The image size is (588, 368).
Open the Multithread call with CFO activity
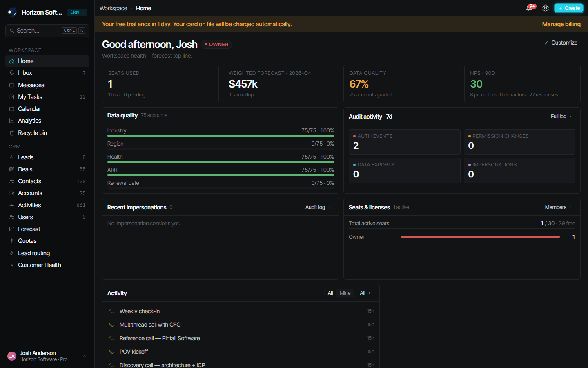click(241, 325)
